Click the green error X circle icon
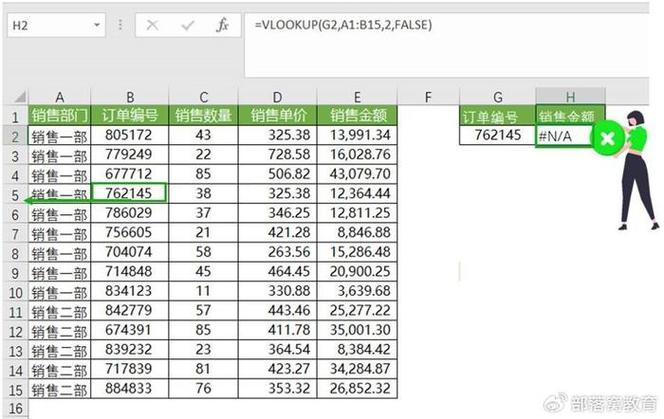Screen dimensions: 664x419 click(x=607, y=138)
